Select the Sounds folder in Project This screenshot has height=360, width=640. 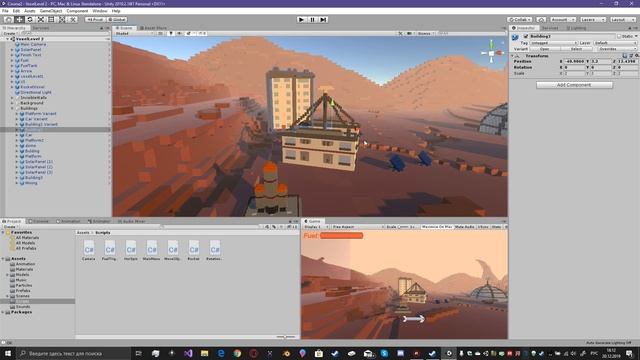tap(23, 307)
